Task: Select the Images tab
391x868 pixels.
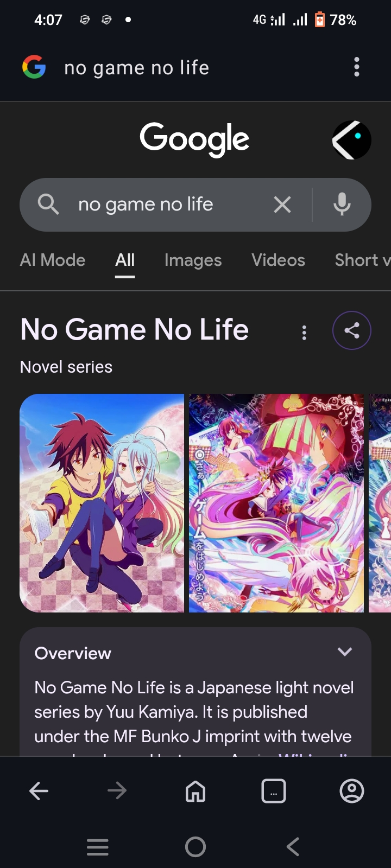Action: pyautogui.click(x=193, y=260)
